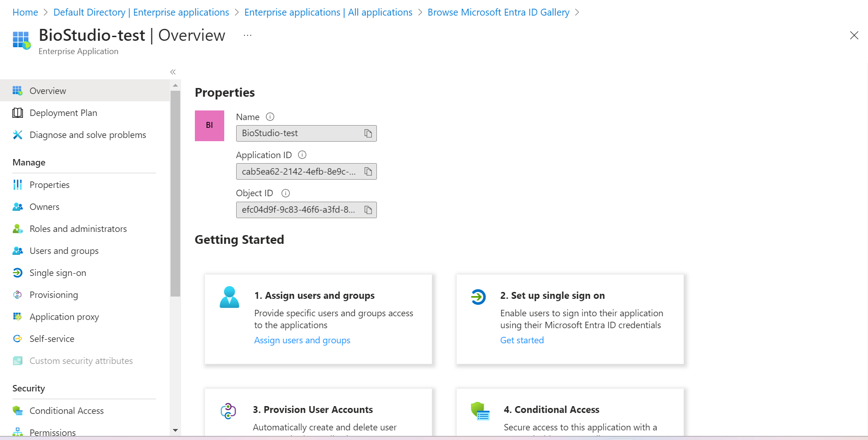Open the more options ellipsis menu
Viewport: 868px width, 440px height.
coord(248,35)
